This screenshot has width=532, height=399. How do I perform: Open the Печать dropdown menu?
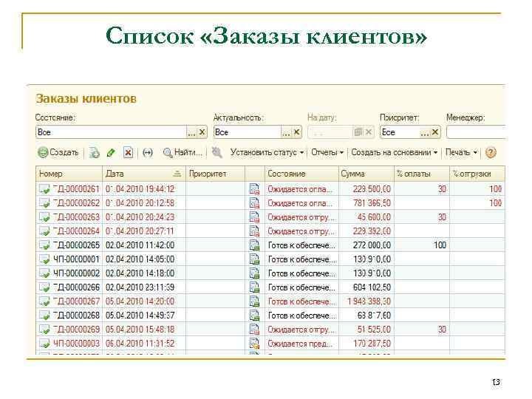[x=461, y=153]
